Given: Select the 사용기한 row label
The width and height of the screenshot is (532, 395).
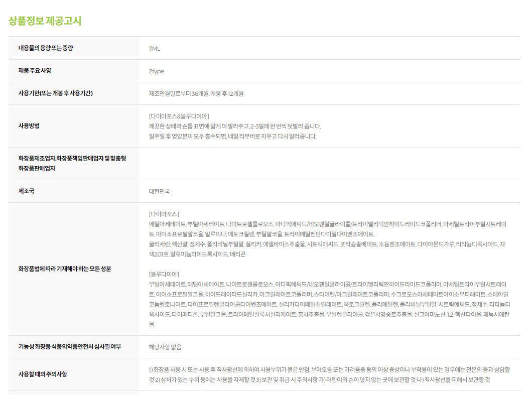Looking at the screenshot, I should (x=55, y=93).
